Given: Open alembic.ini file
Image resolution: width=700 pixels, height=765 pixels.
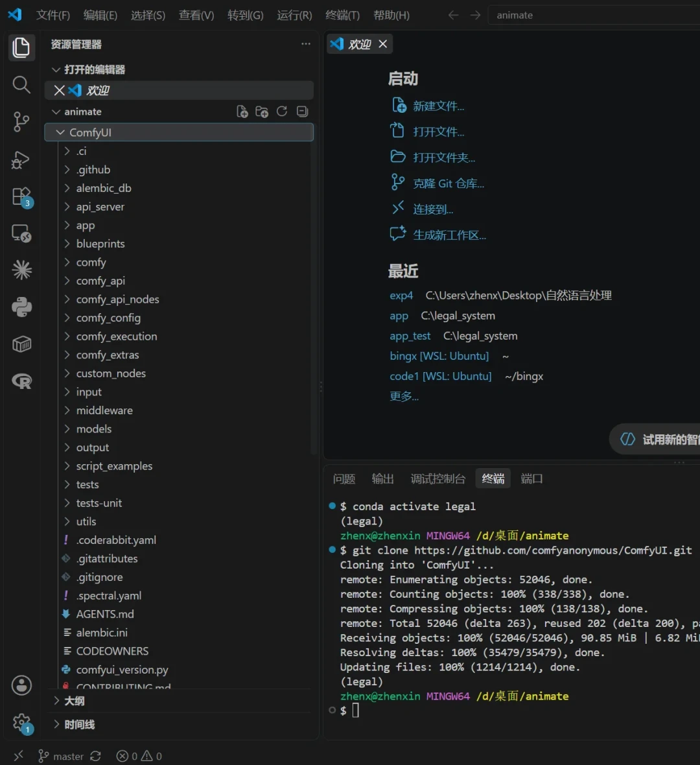Looking at the screenshot, I should pyautogui.click(x=102, y=633).
